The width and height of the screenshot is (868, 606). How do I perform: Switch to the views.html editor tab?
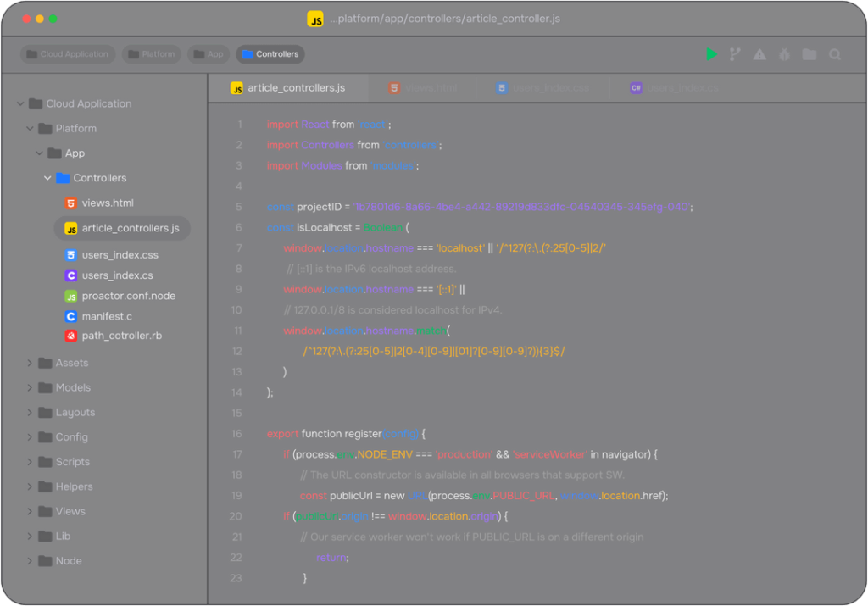click(423, 88)
